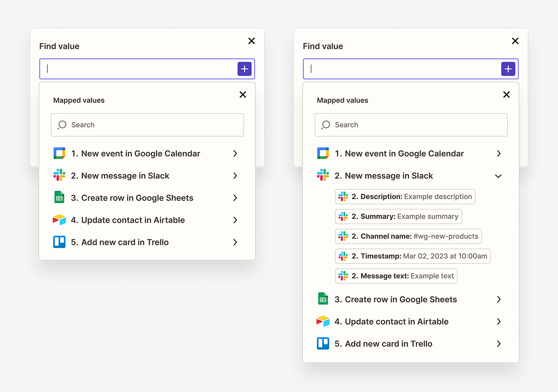Viewport: 558px width, 392px height.
Task: Expand Google Sheets chevron in right panel
Action: [x=498, y=299]
